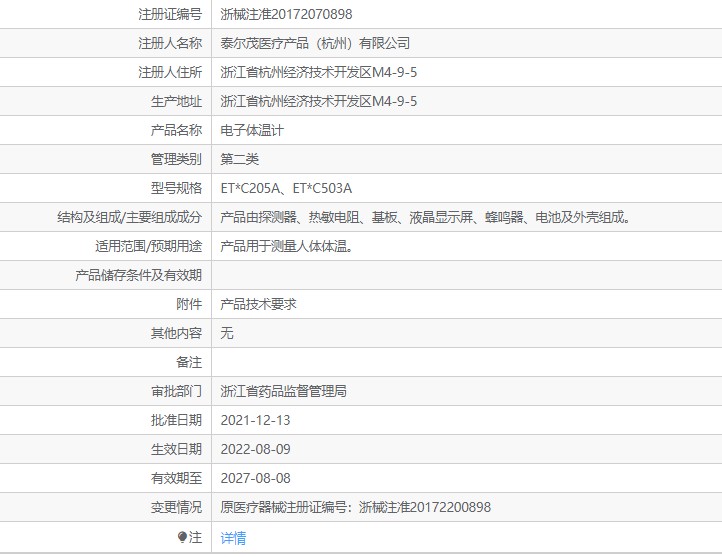Click the 适用范围/预期用途 label
The image size is (722, 557).
148,246
